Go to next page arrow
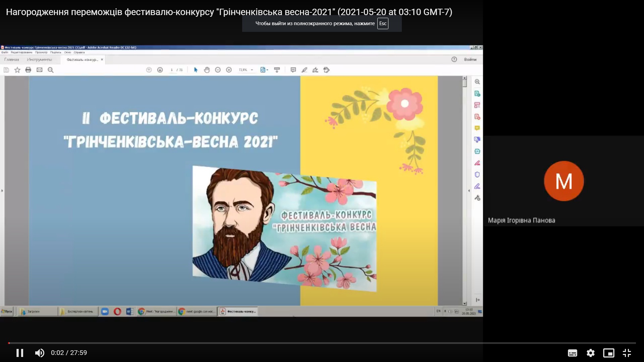Screen dimensions: 644x362 (x=160, y=70)
